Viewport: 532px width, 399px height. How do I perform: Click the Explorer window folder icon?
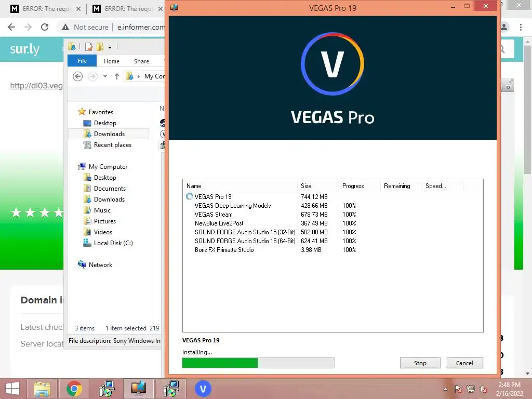point(72,46)
